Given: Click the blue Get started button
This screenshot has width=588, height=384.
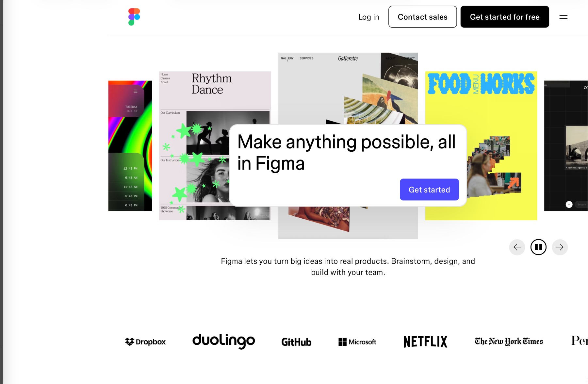Looking at the screenshot, I should (x=429, y=190).
